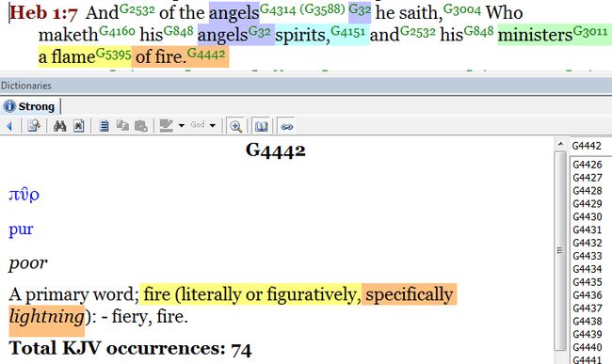Click the scroll up arrow of topic list
612x364 pixels.
(560, 144)
